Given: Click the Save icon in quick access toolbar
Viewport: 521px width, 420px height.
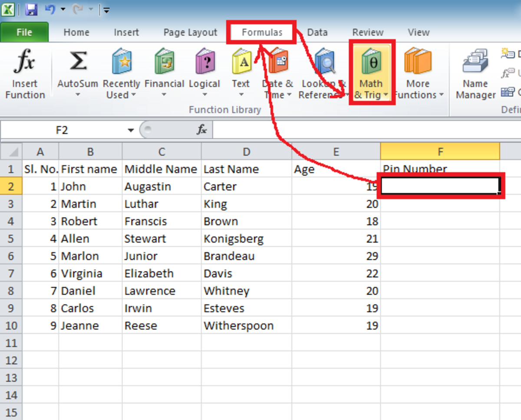Looking at the screenshot, I should 31,9.
